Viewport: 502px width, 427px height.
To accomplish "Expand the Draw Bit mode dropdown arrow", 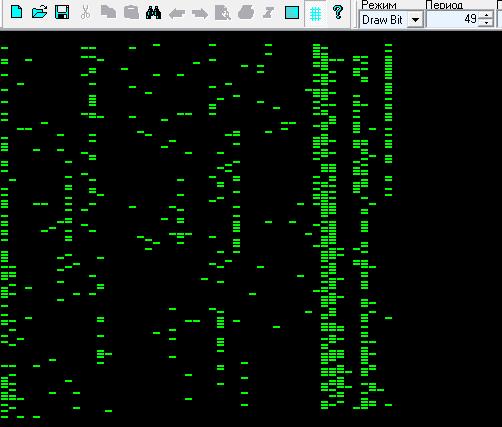I will 415,20.
